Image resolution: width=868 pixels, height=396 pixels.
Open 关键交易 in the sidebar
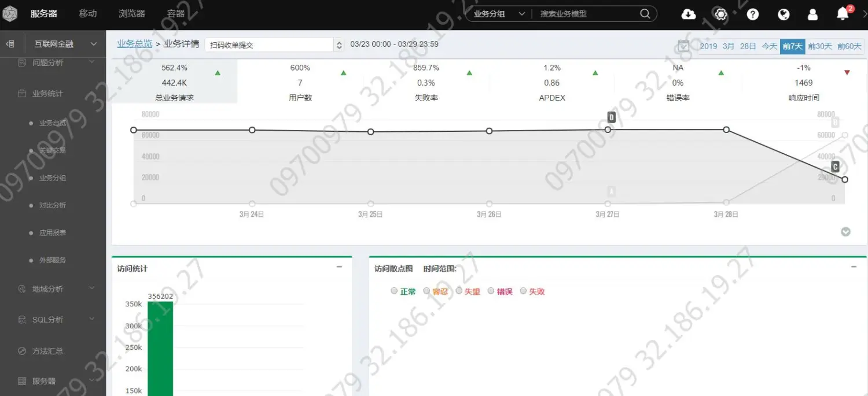(x=53, y=150)
